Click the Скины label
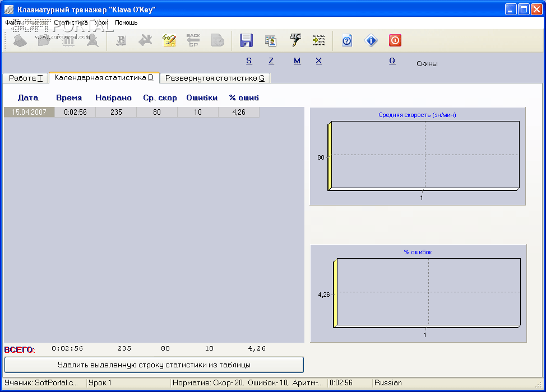The image size is (546, 392). pyautogui.click(x=427, y=64)
